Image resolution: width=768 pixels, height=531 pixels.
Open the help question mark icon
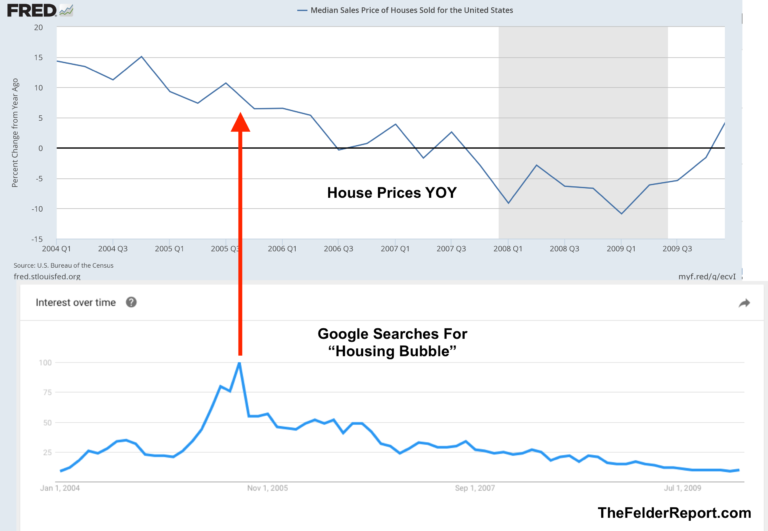click(x=131, y=302)
